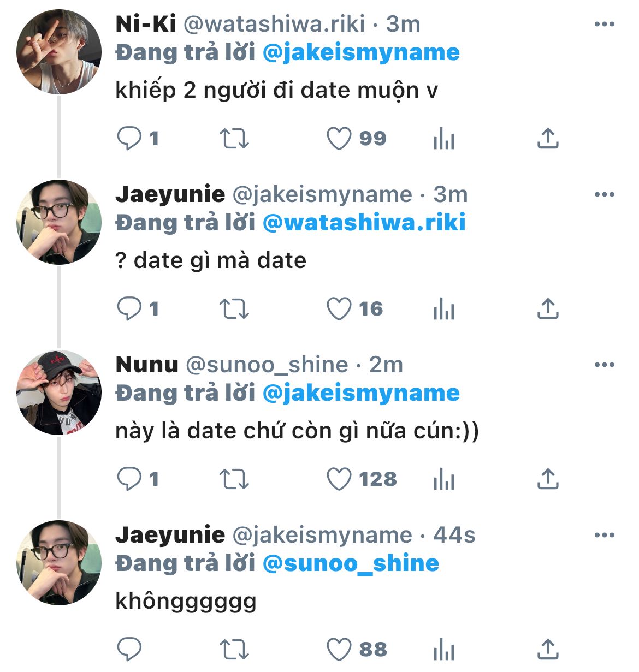Retweet Nunu's tweet

(x=234, y=479)
